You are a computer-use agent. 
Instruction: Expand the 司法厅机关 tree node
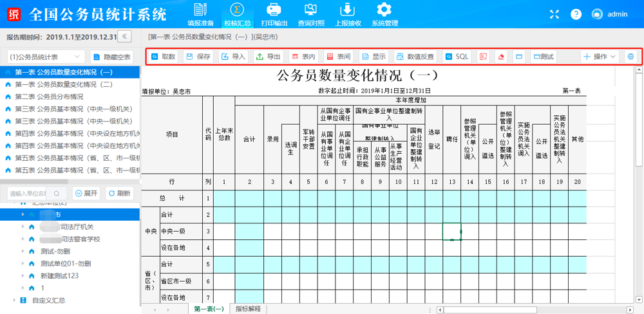tap(23, 226)
